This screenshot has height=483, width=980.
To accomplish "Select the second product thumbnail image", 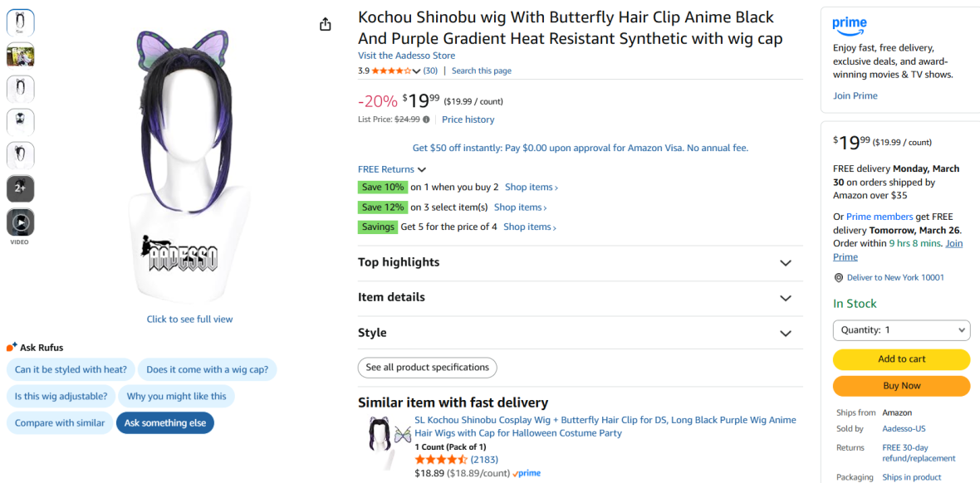I will click(x=21, y=56).
